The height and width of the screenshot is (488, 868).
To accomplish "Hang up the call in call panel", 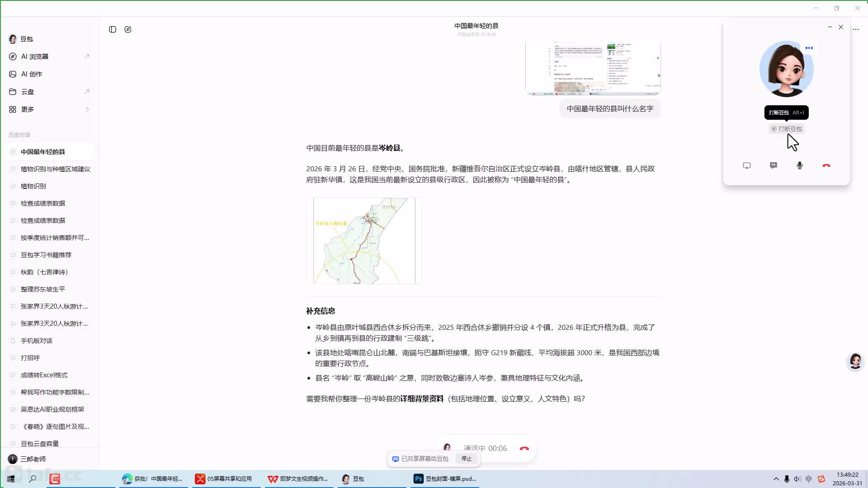I will pos(826,166).
